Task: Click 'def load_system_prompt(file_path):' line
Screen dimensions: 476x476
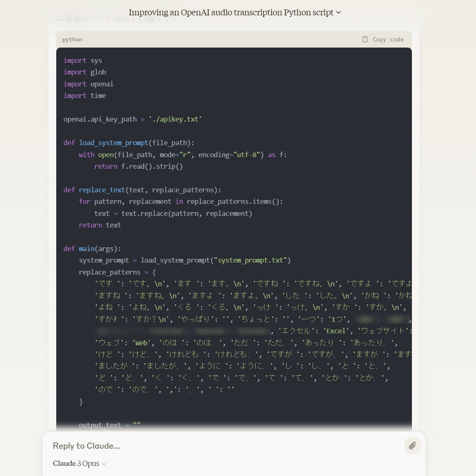Action: pos(129,143)
